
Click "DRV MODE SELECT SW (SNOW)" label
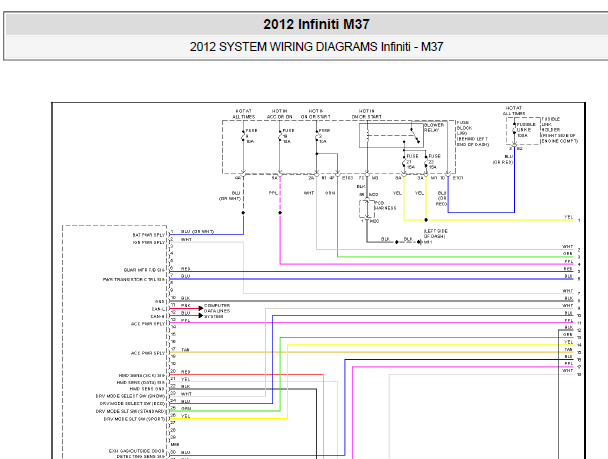130,396
